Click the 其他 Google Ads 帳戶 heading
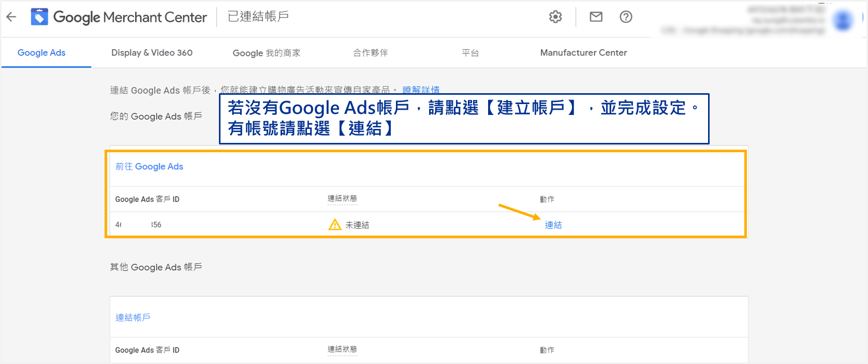 point(156,267)
